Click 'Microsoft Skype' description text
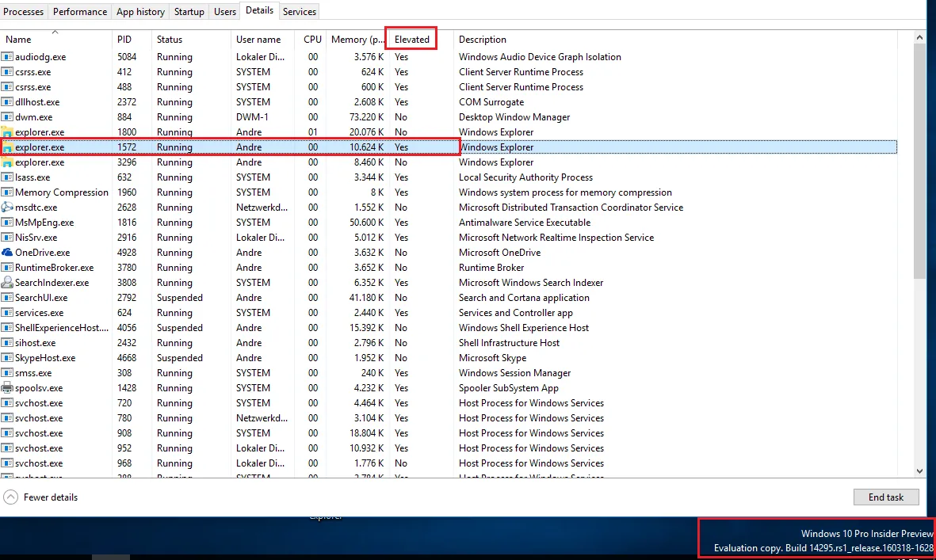 point(492,358)
